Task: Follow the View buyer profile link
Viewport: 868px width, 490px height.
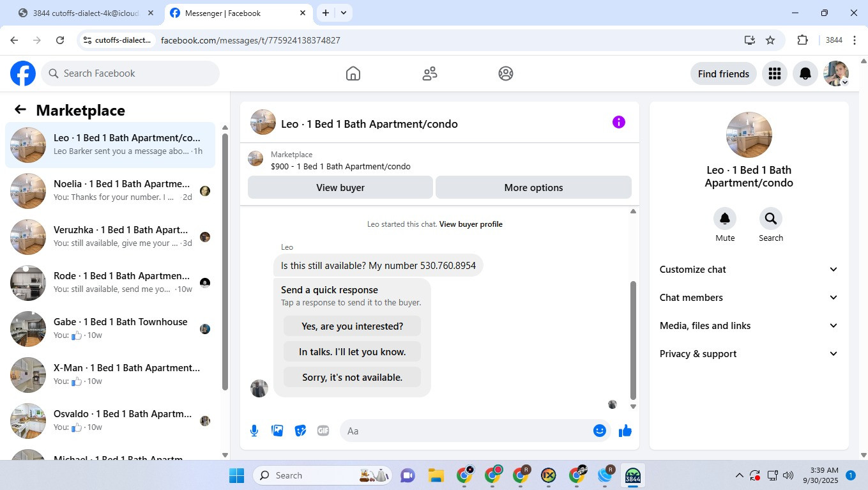Action: tap(471, 224)
